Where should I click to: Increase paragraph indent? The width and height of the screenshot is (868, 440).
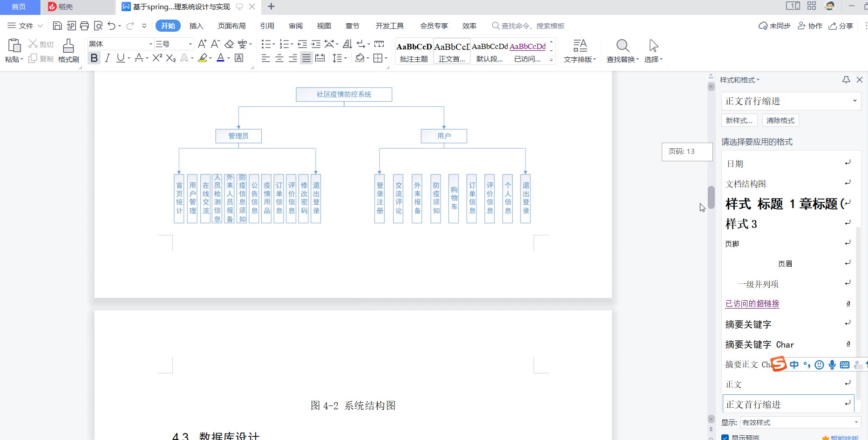click(x=316, y=44)
